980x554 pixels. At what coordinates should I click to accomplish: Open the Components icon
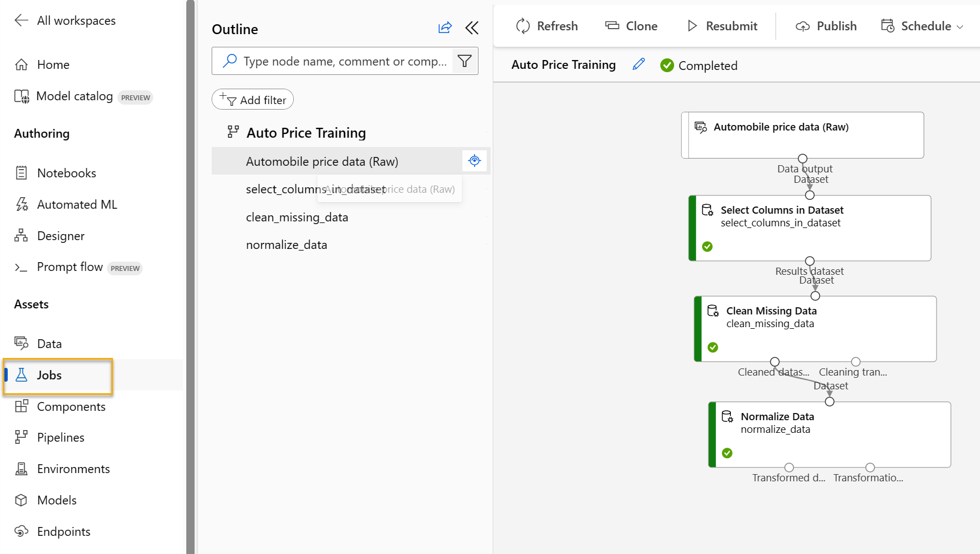coord(21,406)
